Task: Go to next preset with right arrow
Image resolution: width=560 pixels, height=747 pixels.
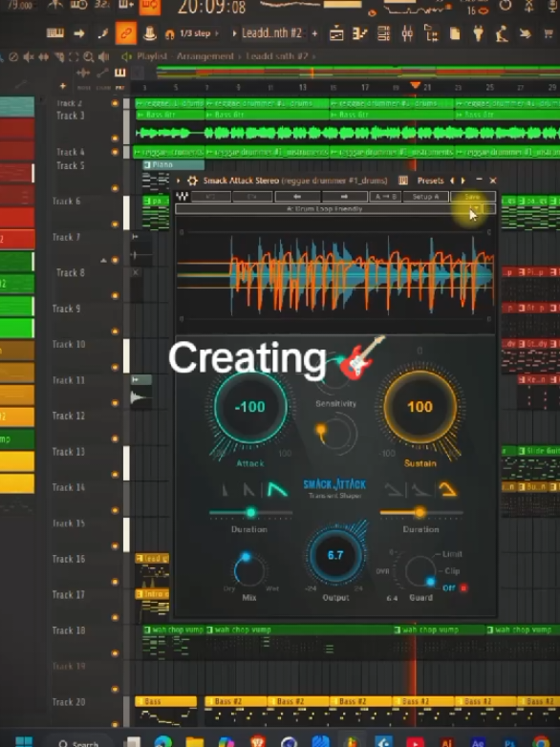Action: coord(463,181)
